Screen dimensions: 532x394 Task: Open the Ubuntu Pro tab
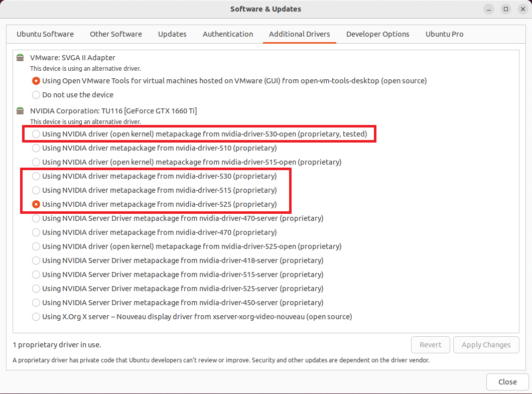click(444, 34)
